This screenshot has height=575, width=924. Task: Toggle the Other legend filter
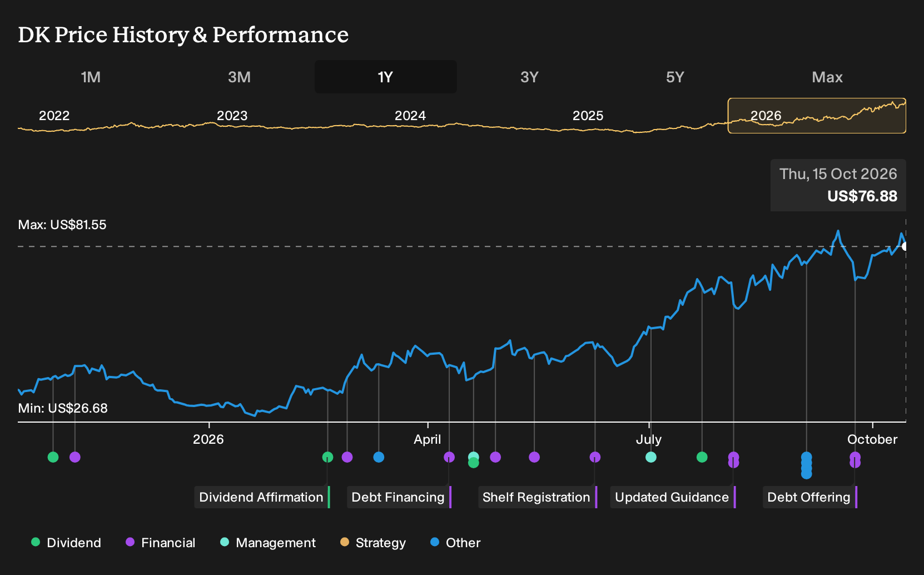[455, 543]
